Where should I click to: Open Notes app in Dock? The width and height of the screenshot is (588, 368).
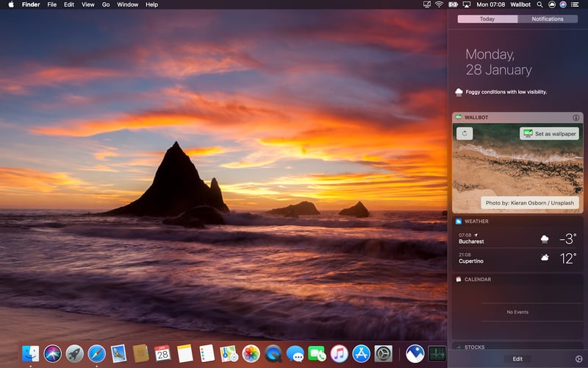(x=185, y=354)
